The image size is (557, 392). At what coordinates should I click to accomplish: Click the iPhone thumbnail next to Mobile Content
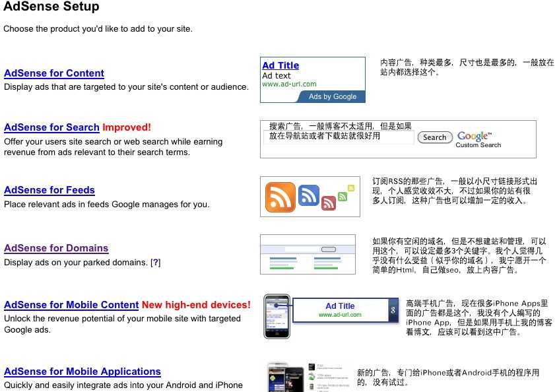tap(277, 316)
